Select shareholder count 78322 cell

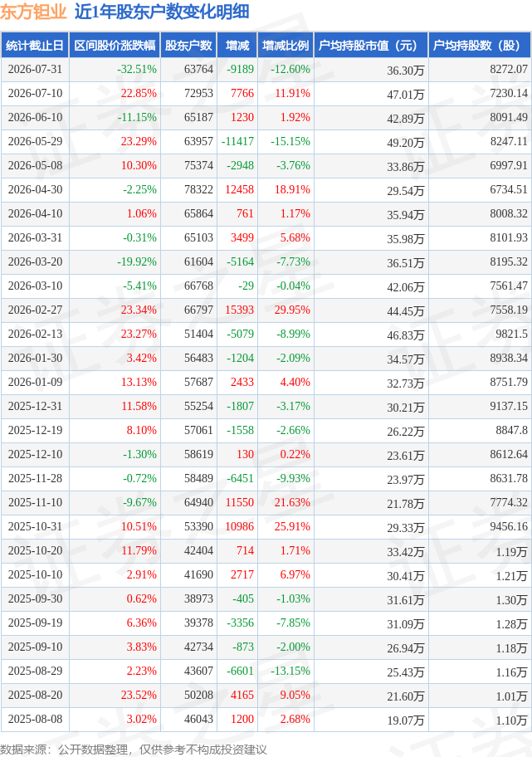tap(198, 190)
